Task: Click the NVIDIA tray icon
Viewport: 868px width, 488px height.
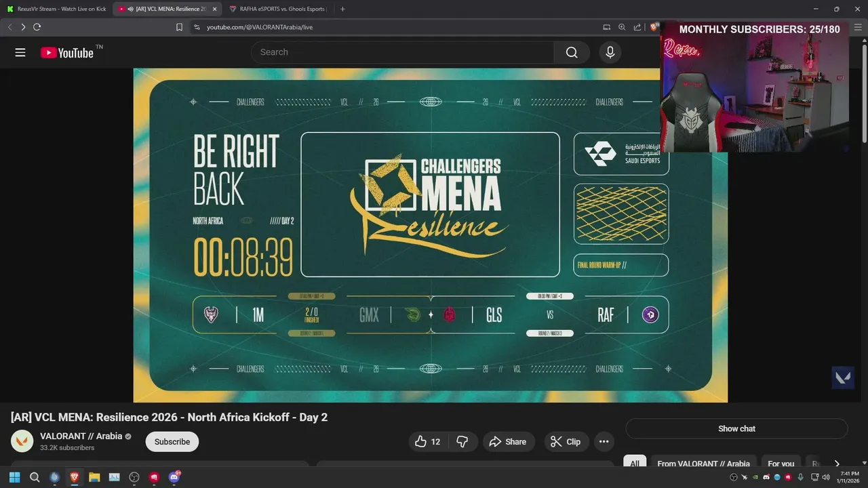Action: tap(755, 477)
